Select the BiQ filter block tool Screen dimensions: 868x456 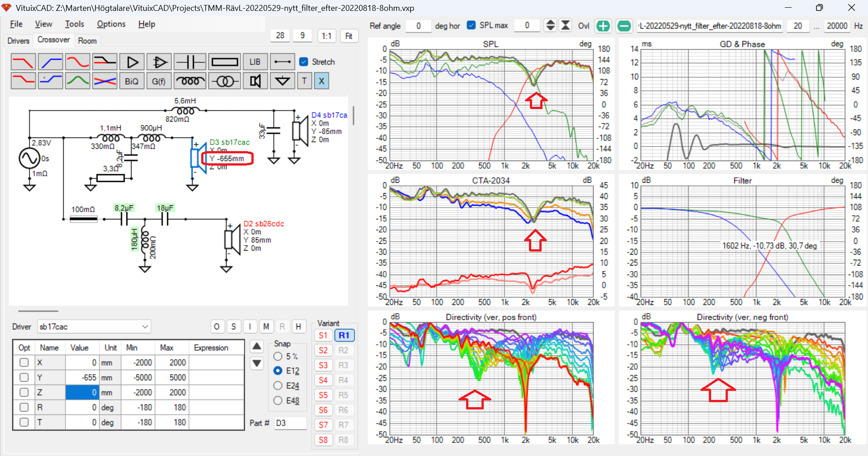pos(132,81)
